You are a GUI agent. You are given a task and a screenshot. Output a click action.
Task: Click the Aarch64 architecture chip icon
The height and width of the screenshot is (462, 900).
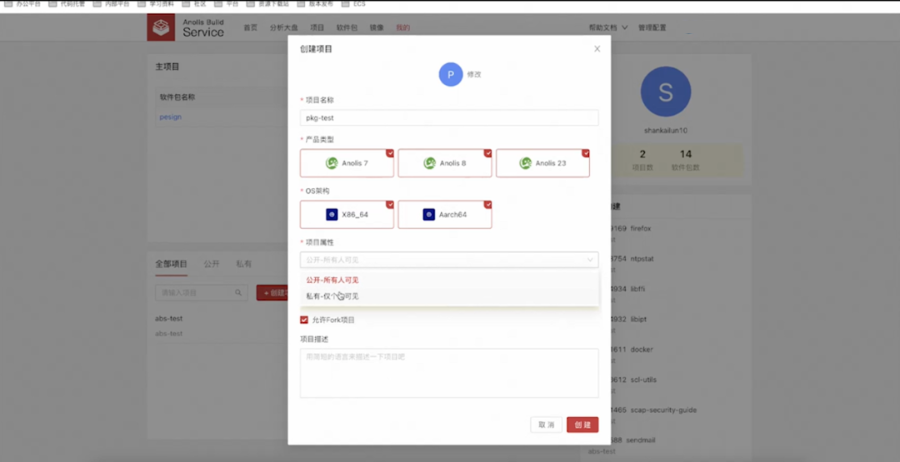coord(429,215)
